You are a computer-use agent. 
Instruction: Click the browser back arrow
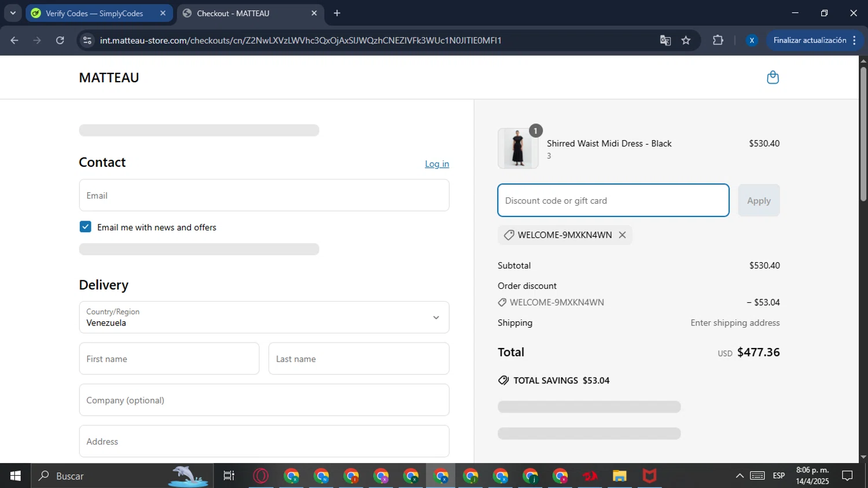14,41
